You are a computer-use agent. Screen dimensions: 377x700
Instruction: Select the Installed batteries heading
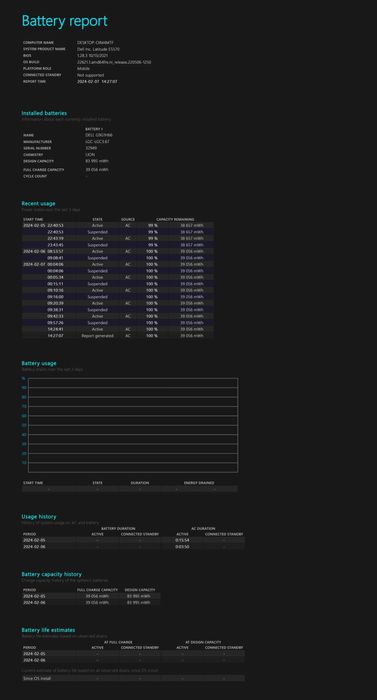[x=44, y=113]
